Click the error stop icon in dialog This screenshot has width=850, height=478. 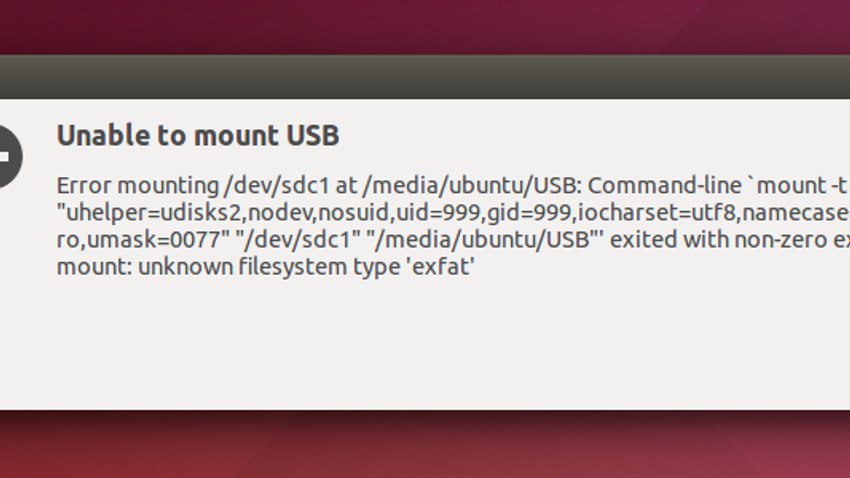pos(9,156)
